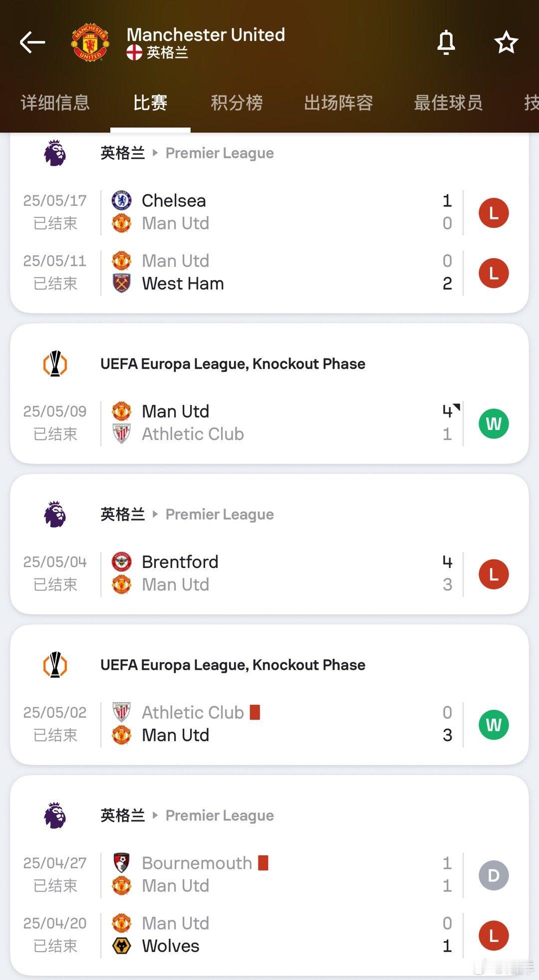Screen dimensions: 539x980
Task: Open the Brentford 4-3 Man Utd match
Action: 269,573
